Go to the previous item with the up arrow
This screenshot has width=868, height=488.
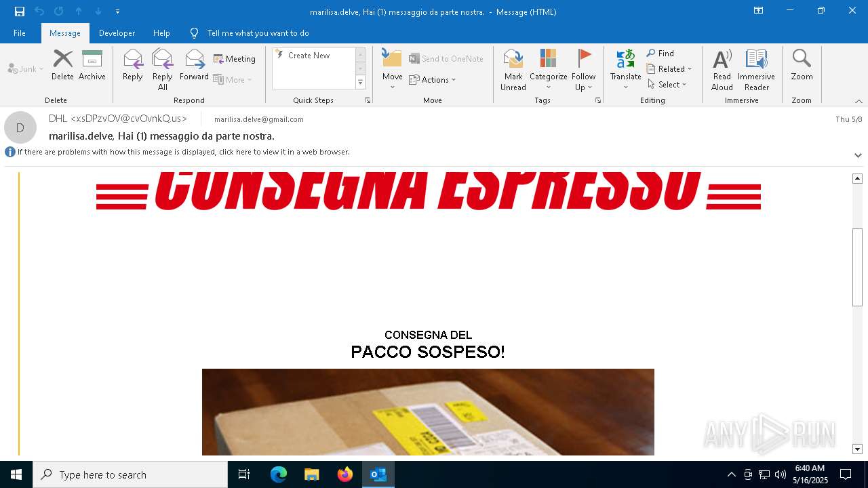tap(79, 12)
